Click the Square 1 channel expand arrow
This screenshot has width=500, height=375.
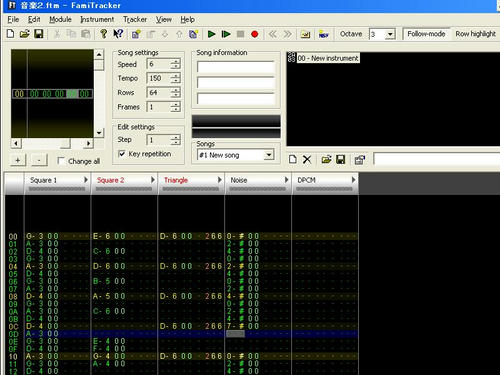pyautogui.click(x=86, y=180)
